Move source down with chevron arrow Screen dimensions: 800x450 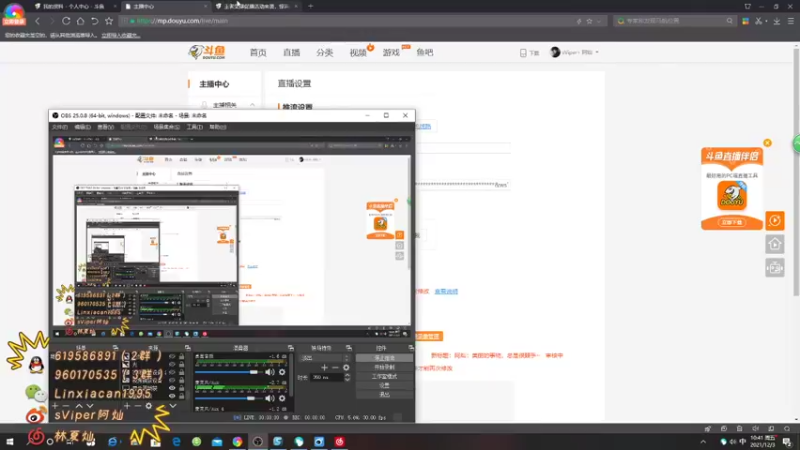172,406
